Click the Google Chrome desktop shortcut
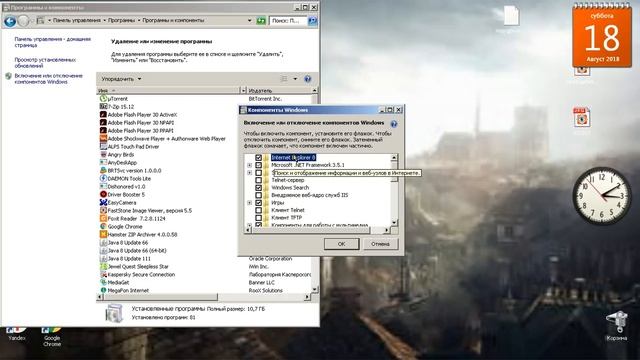 52,337
